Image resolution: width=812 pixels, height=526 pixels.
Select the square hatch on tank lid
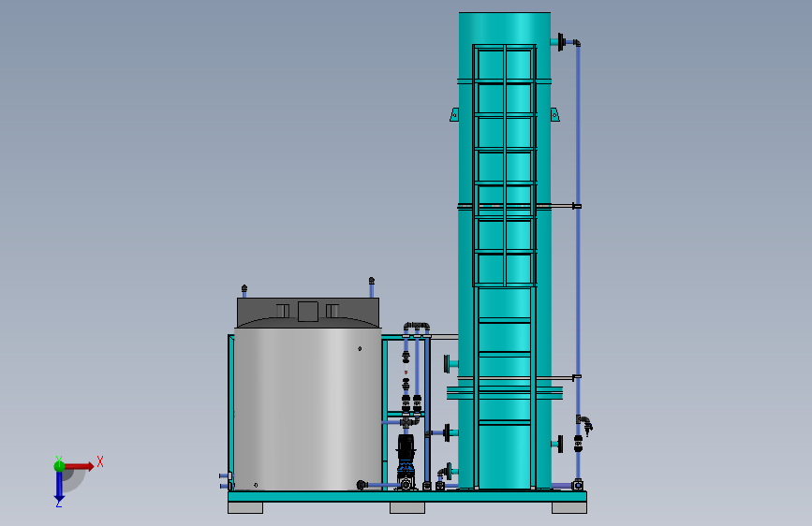[x=308, y=311]
